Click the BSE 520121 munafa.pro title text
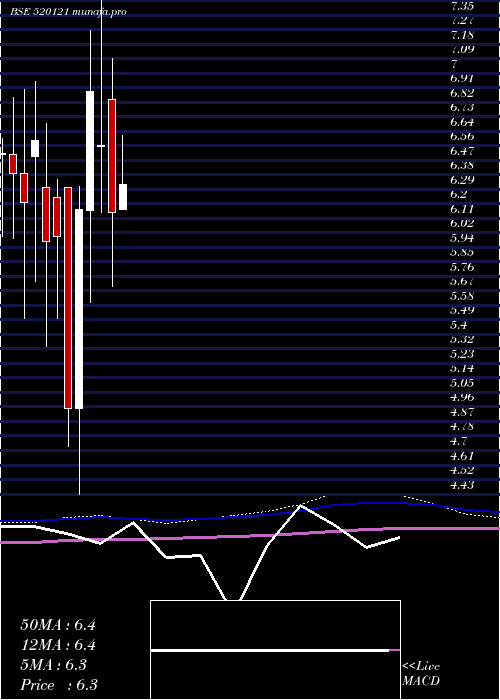Screen dimensions: 500x700 [69, 12]
